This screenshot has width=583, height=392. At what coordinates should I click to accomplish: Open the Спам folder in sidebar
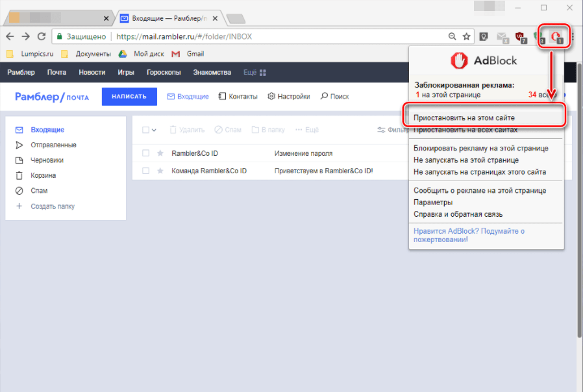point(39,191)
